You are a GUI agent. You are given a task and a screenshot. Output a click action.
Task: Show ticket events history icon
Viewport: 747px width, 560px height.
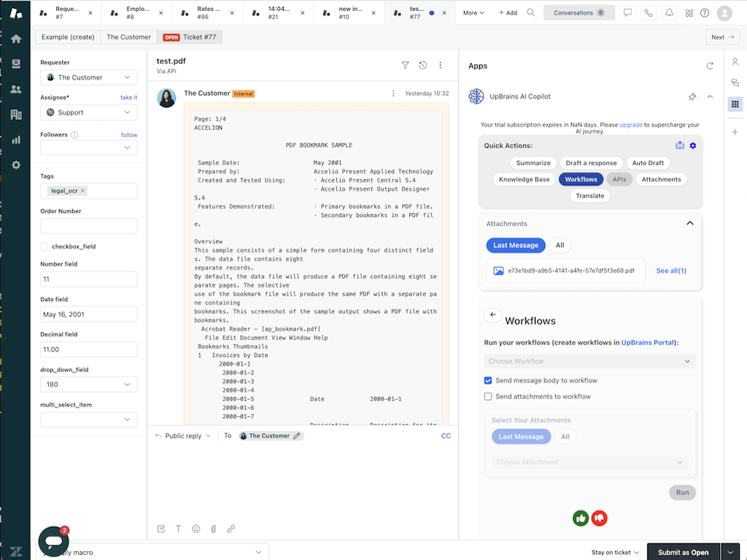tap(422, 65)
